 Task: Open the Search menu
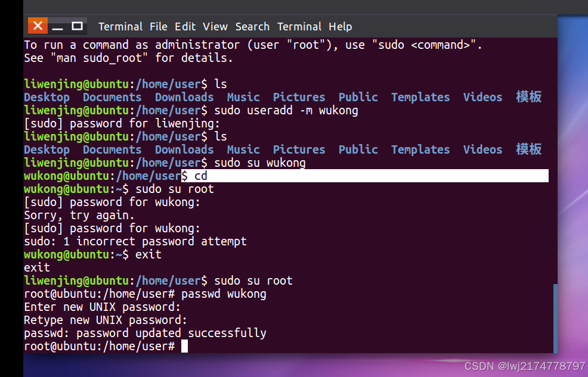click(252, 27)
